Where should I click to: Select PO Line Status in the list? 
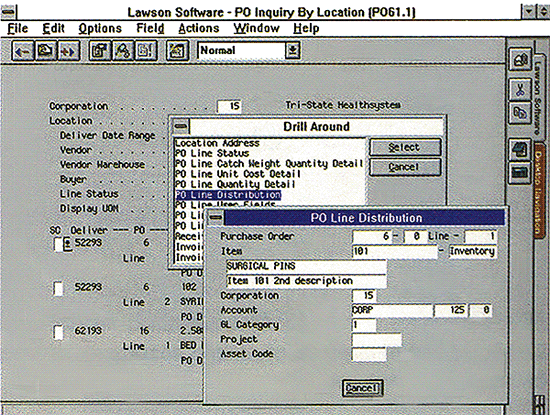[212, 153]
